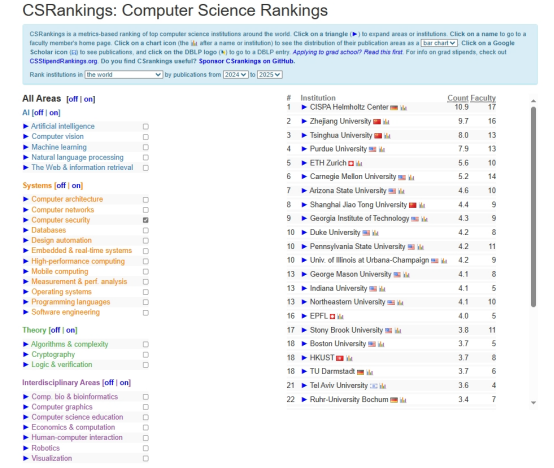
Task: Click the Georgia Institute of Technology name
Action: point(359,219)
